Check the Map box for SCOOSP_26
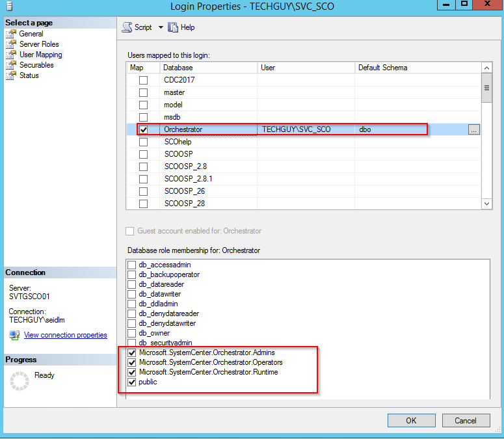This screenshot has height=439, width=504. click(143, 192)
